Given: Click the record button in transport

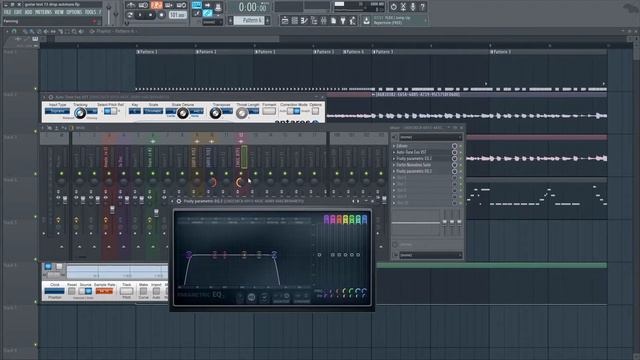Looking at the screenshot, I should pyautogui.click(x=161, y=15).
